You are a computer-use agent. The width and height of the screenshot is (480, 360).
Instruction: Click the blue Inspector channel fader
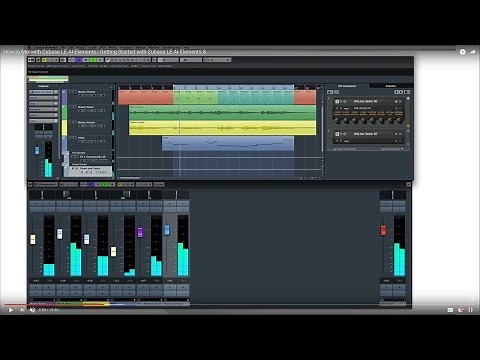pyautogui.click(x=37, y=150)
